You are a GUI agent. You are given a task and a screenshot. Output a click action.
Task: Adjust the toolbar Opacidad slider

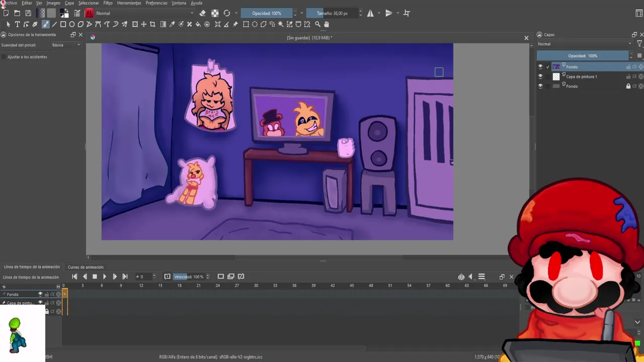coord(267,13)
